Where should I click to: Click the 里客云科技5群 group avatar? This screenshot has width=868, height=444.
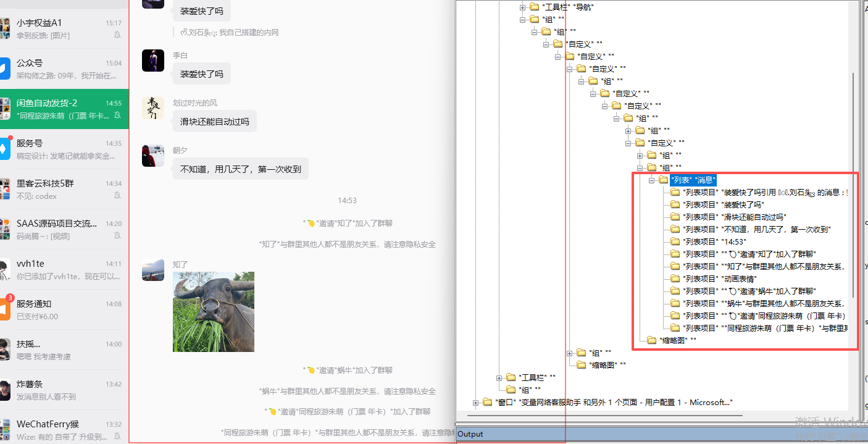(x=4, y=189)
